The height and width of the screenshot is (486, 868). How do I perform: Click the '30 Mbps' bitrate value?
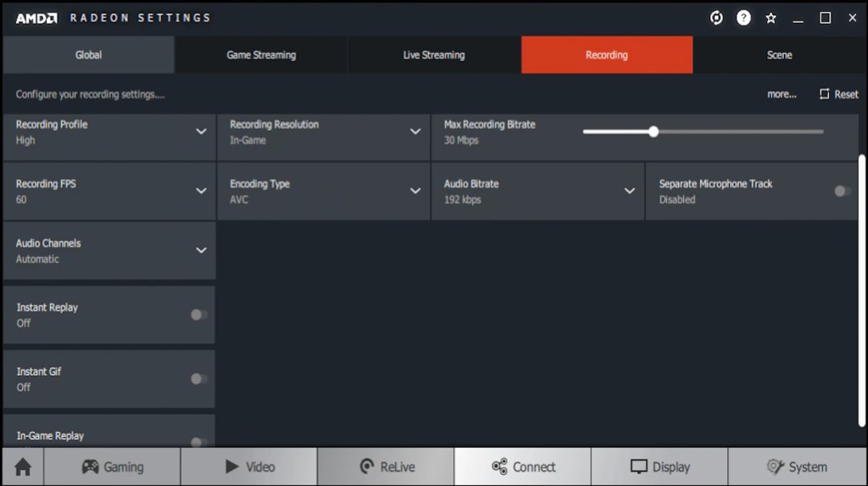pyautogui.click(x=460, y=140)
